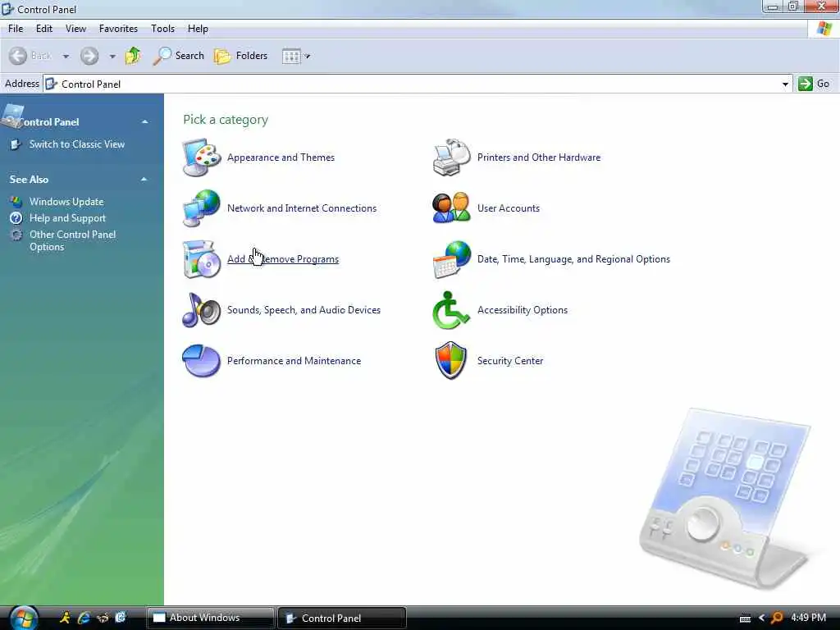Image resolution: width=840 pixels, height=630 pixels.
Task: Click the Add or Remove Programs icon
Action: click(x=202, y=259)
